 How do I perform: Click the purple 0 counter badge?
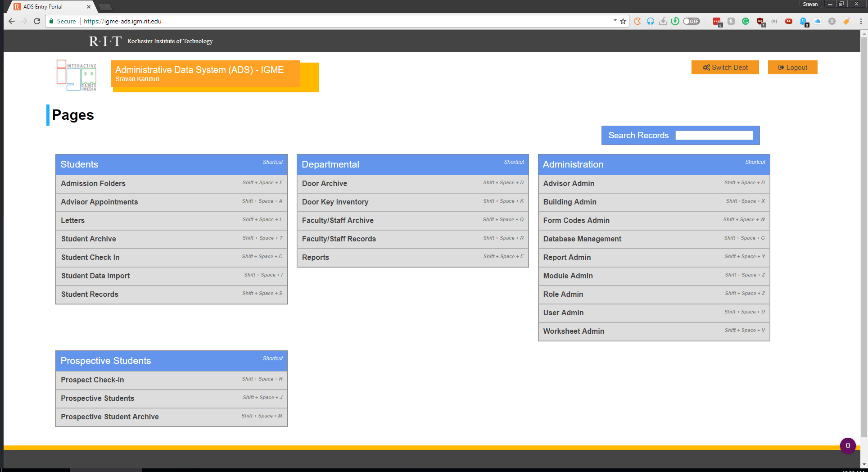pyautogui.click(x=848, y=446)
